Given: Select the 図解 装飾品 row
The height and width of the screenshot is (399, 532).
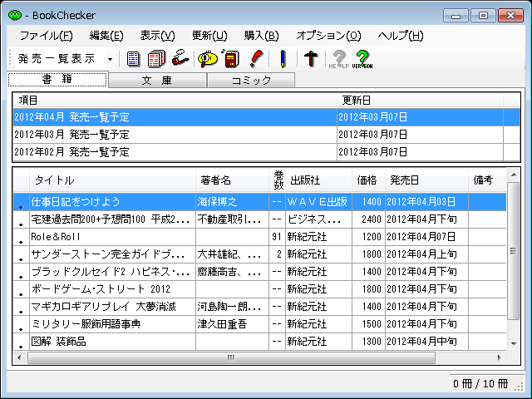Looking at the screenshot, I should (259, 342).
